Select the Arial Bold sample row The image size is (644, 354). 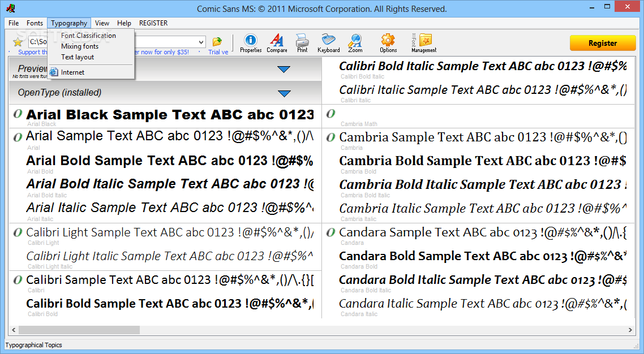coord(169,161)
